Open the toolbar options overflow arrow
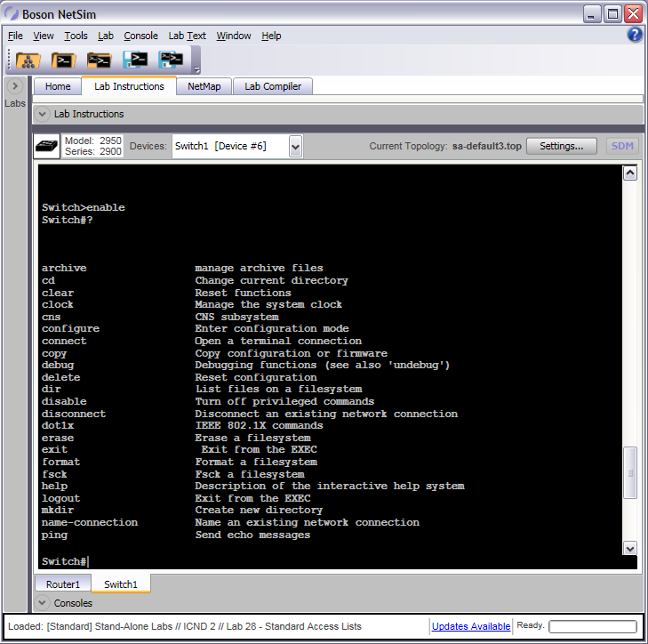This screenshot has height=644, width=648. pyautogui.click(x=196, y=69)
